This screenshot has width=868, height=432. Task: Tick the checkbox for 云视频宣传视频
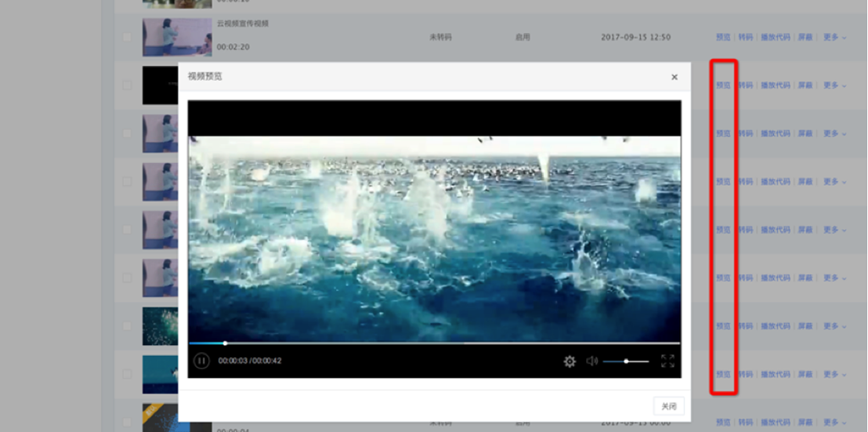[x=128, y=37]
